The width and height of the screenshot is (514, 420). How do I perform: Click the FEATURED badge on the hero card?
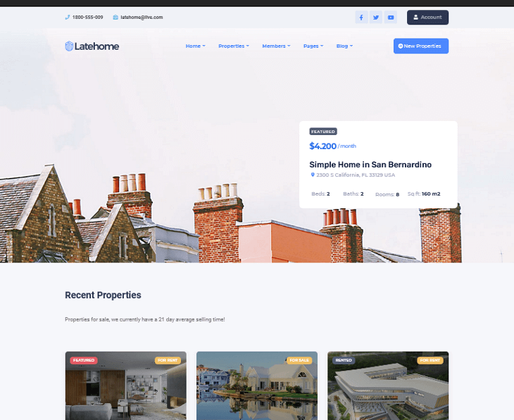[x=323, y=132]
